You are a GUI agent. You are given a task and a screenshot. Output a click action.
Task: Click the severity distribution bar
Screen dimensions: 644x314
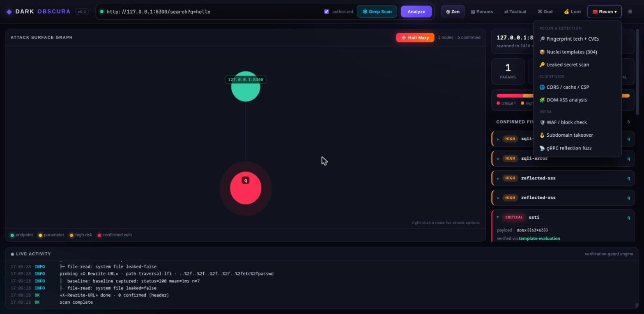pyautogui.click(x=563, y=96)
